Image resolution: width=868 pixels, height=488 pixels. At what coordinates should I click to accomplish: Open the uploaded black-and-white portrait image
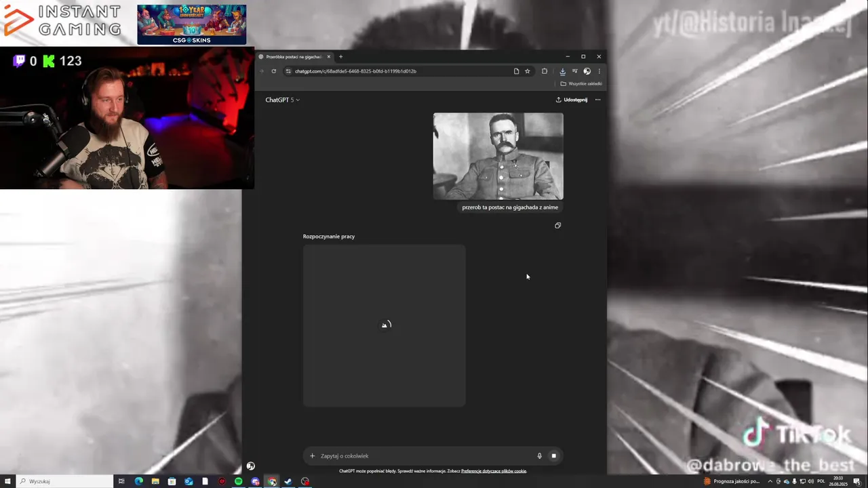(498, 156)
